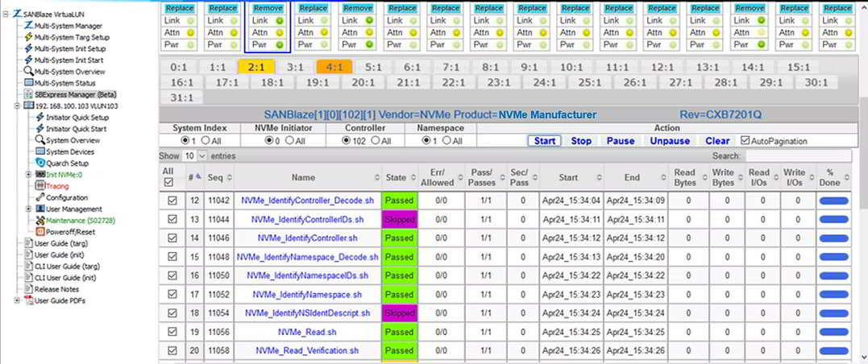Click SBExpress Manager (Beta) icon

(x=29, y=94)
